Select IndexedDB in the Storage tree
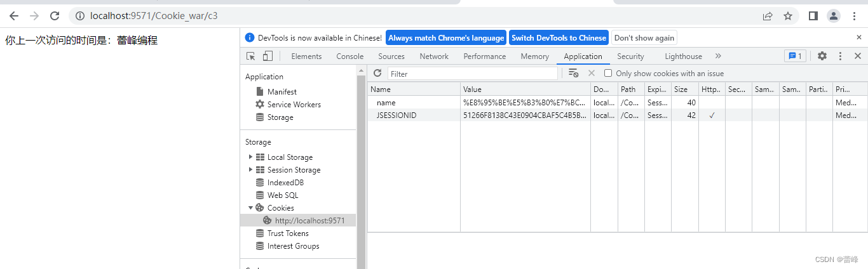The height and width of the screenshot is (269, 868). tap(285, 182)
